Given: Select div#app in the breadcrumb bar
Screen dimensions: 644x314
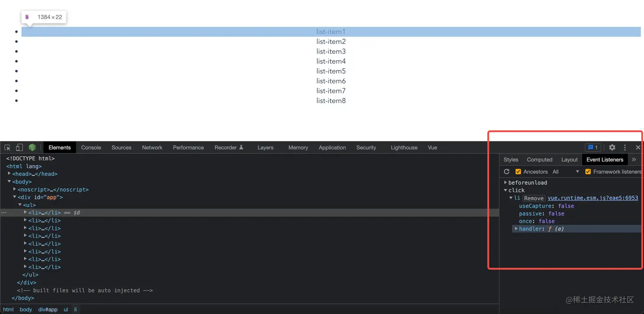Looking at the screenshot, I should pos(48,309).
